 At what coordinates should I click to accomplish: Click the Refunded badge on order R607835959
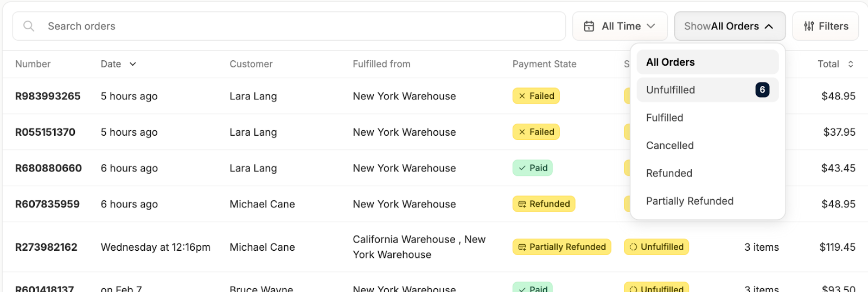coord(544,204)
